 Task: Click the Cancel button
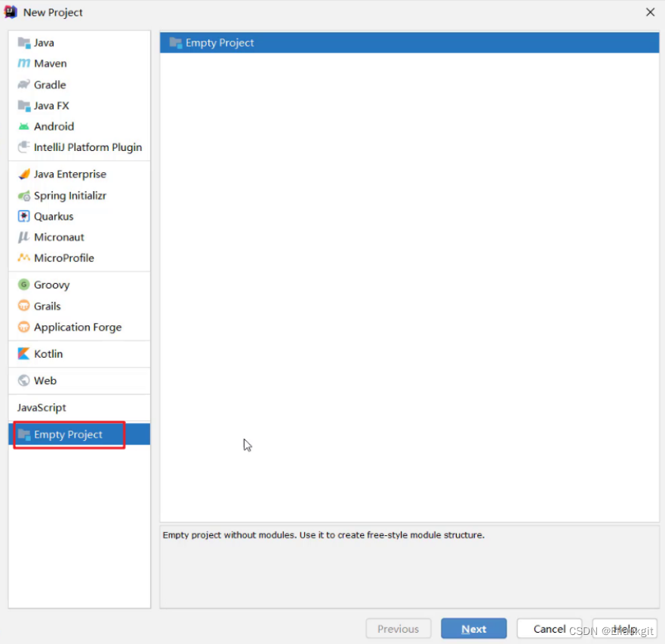550,629
